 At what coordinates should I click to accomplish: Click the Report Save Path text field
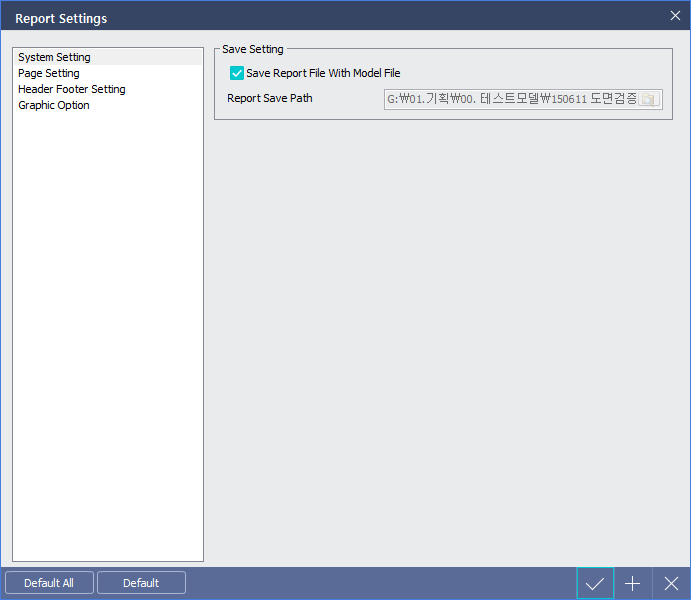click(510, 99)
